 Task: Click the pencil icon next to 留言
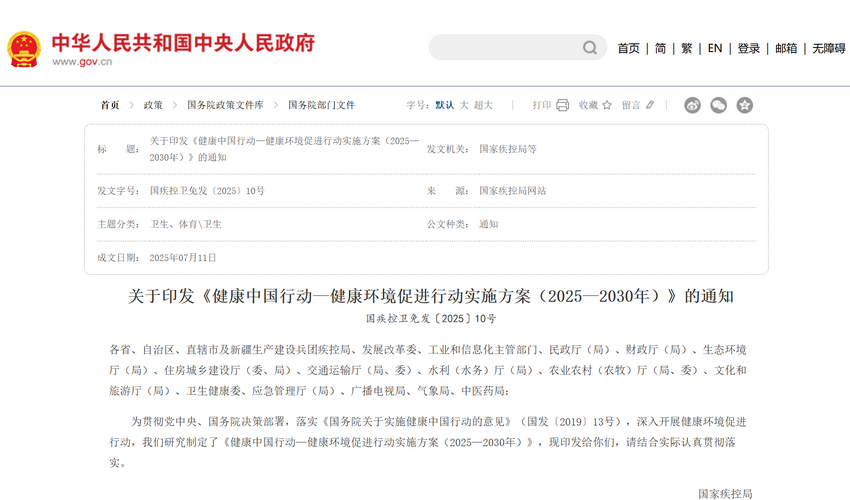[x=650, y=105]
